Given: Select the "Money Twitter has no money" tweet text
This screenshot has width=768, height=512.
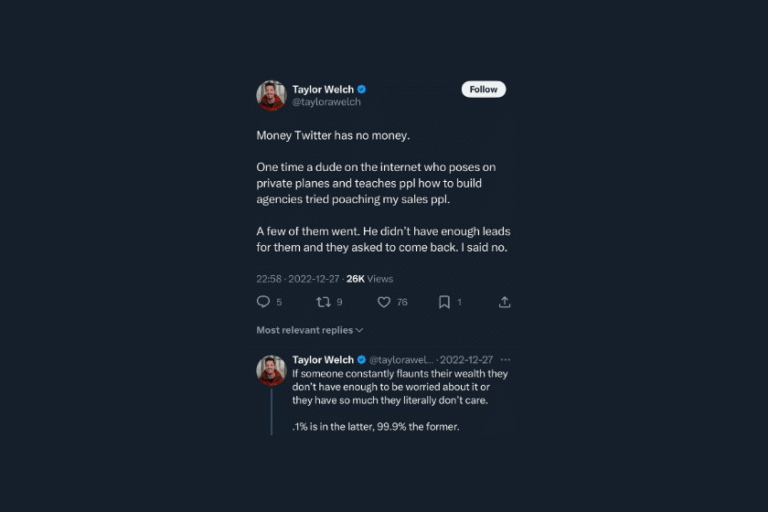Looking at the screenshot, I should [334, 134].
